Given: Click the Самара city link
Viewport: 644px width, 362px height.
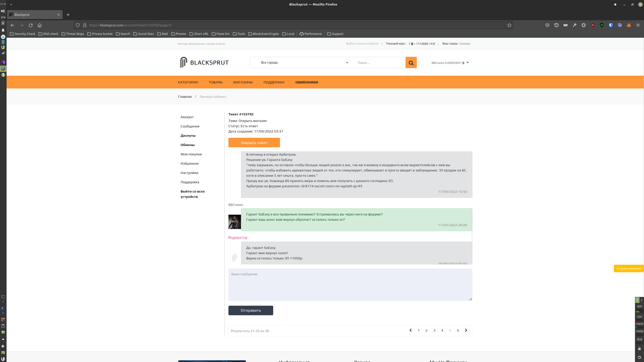Looking at the screenshot, I should pos(465,43).
